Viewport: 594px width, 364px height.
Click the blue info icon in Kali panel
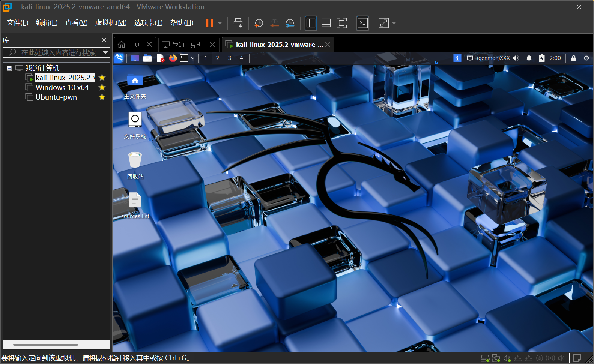457,58
